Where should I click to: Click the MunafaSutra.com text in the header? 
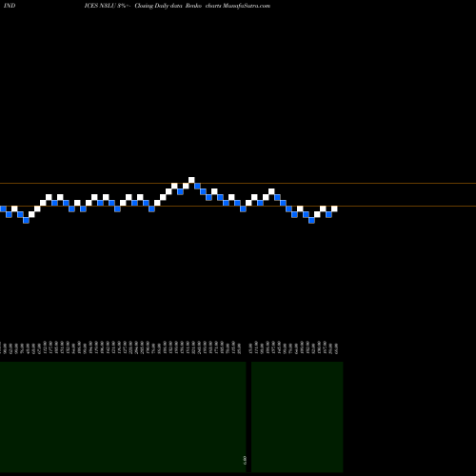[247, 6]
